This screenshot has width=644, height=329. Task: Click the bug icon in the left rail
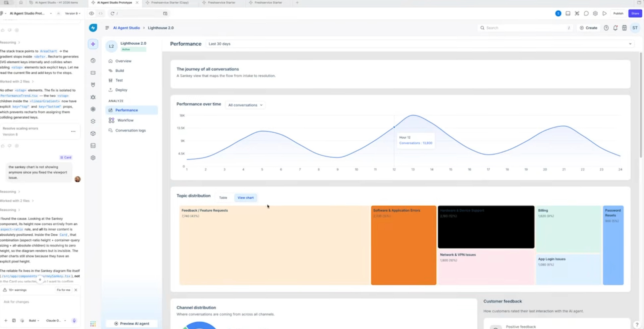click(x=93, y=97)
